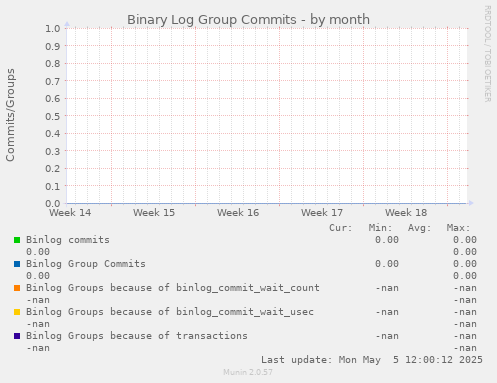Click the Commits/Groups vertical axis label
This screenshot has width=497, height=383.
(10, 115)
